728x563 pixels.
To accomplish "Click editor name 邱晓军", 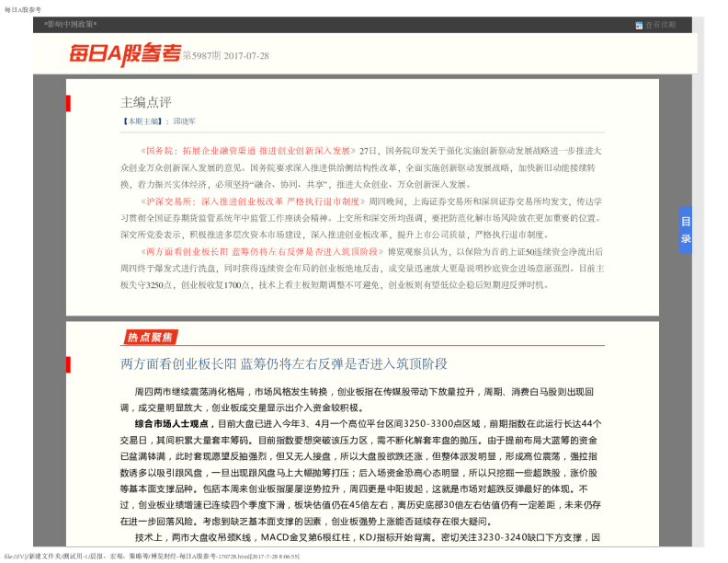I will click(x=185, y=121).
